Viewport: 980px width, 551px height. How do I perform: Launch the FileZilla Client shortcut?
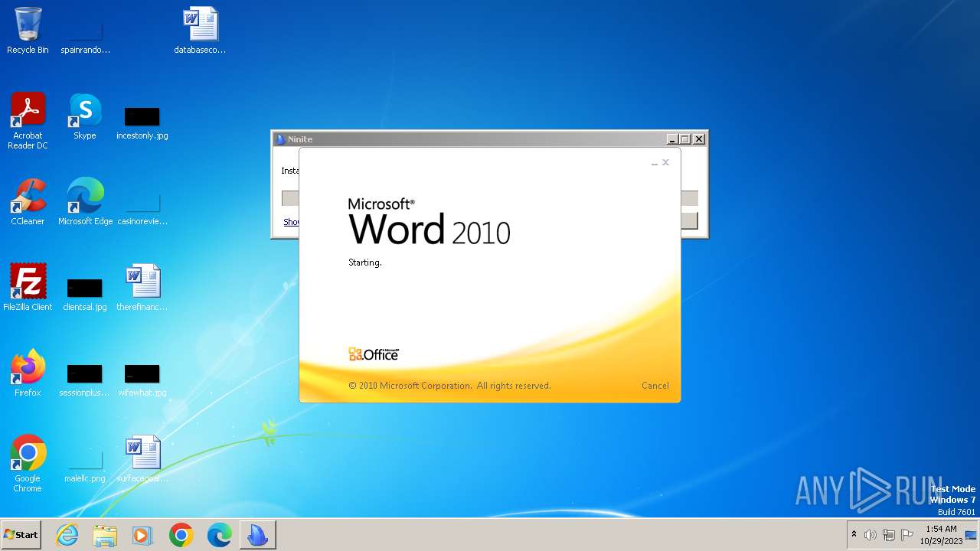point(28,288)
